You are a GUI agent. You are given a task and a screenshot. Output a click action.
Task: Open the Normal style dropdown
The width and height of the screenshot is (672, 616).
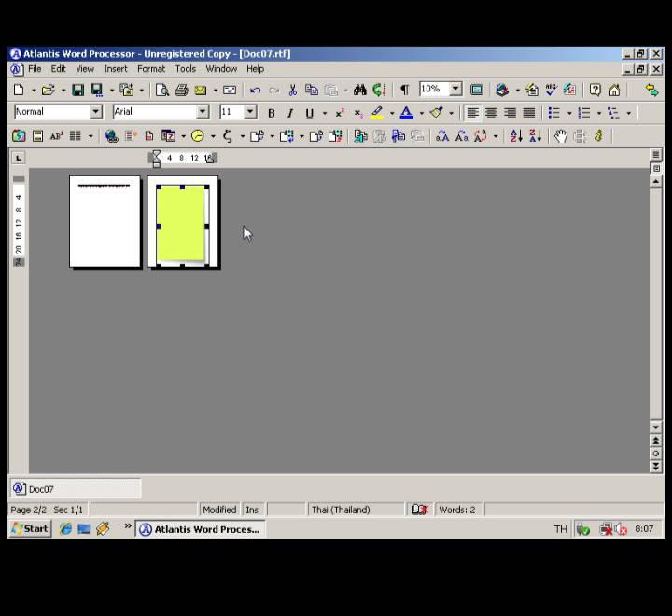[x=95, y=112]
